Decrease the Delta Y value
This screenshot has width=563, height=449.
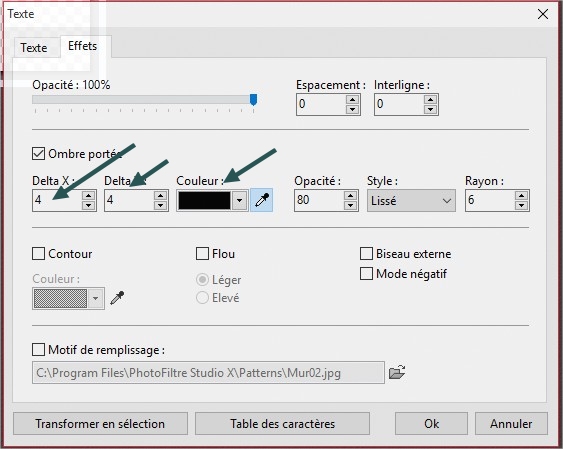[160, 205]
